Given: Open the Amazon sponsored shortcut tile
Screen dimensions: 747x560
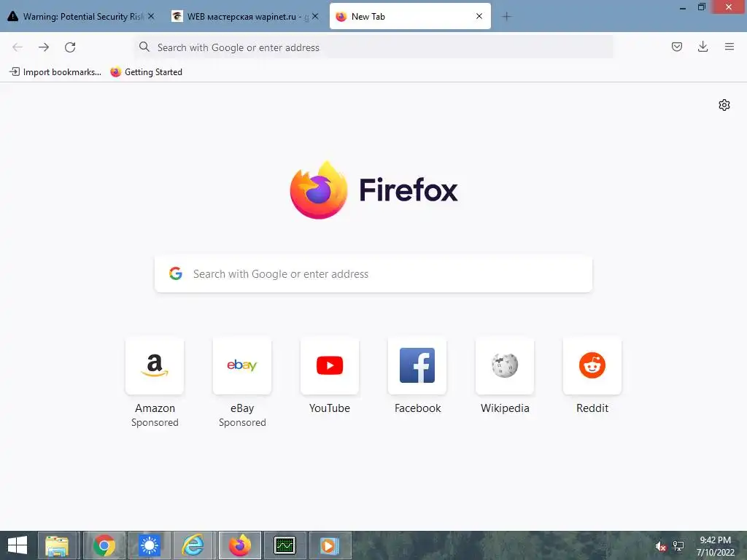Looking at the screenshot, I should (x=155, y=366).
